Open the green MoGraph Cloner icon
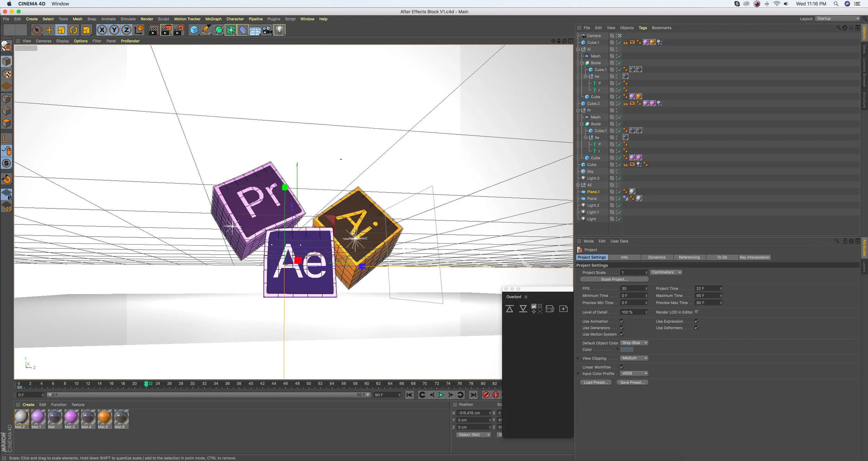Image resolution: width=868 pixels, height=461 pixels. [231, 30]
